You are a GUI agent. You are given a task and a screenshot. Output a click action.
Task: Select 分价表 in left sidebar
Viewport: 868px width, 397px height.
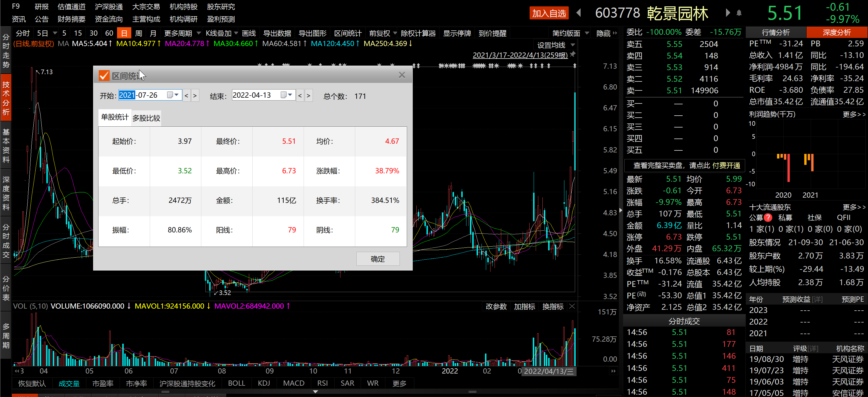[6, 288]
